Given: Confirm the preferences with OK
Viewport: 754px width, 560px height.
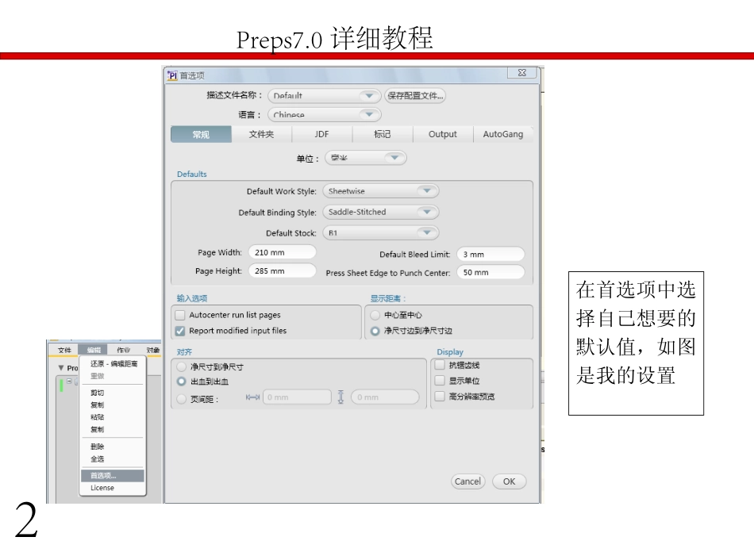Looking at the screenshot, I should point(510,481).
